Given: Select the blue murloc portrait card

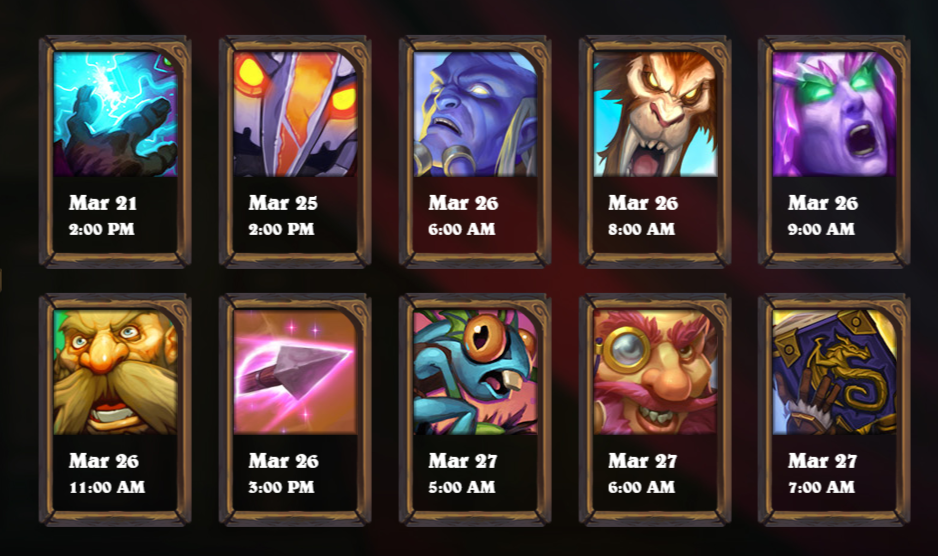Looking at the screenshot, I should coord(475,372).
